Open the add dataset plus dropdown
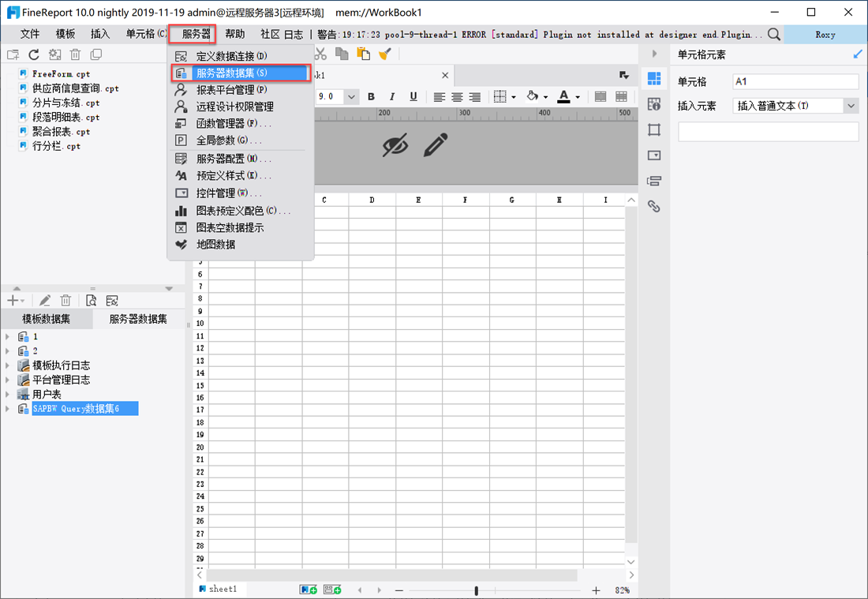Viewport: 868px width, 599px height. [15, 301]
